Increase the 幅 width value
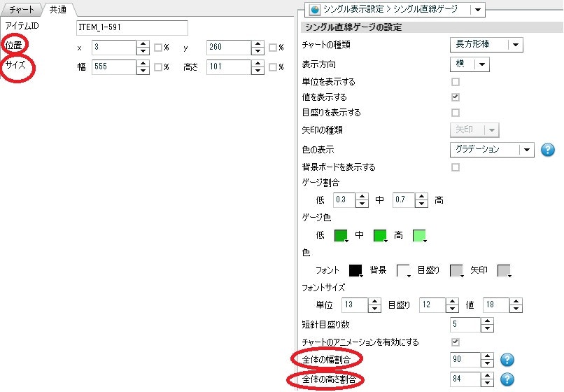This screenshot has width=564, height=392. (143, 64)
